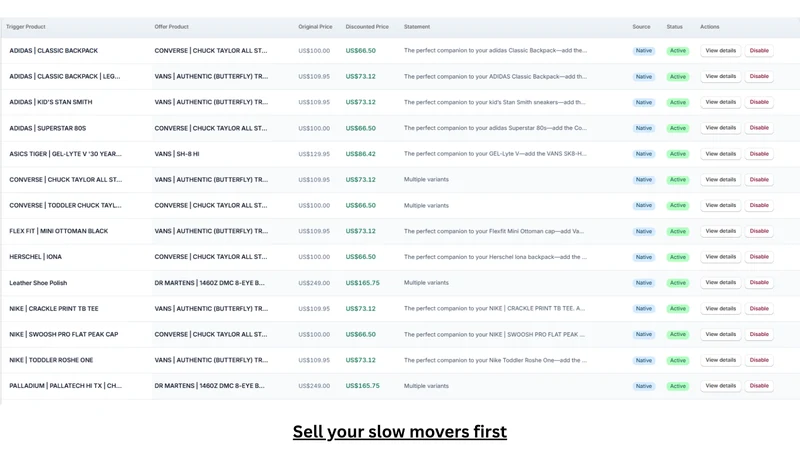This screenshot has width=800, height=450.
Task: Select the NIKE | TODDLER ROSHE ONE trigger product
Action: click(51, 360)
